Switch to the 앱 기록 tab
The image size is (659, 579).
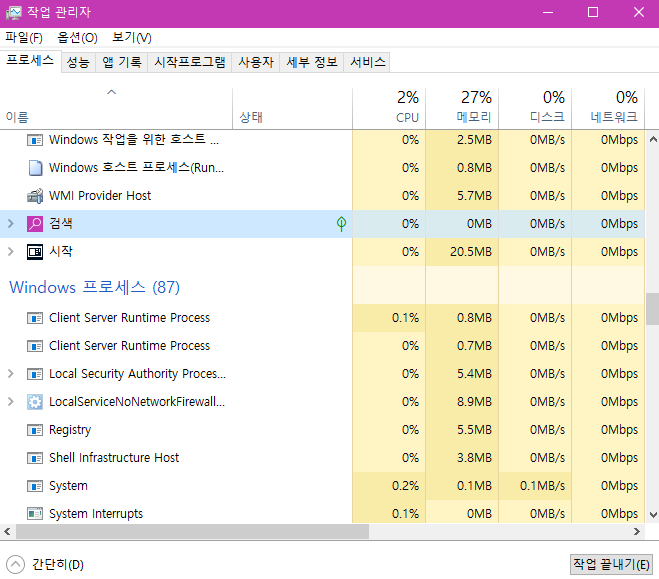122,62
